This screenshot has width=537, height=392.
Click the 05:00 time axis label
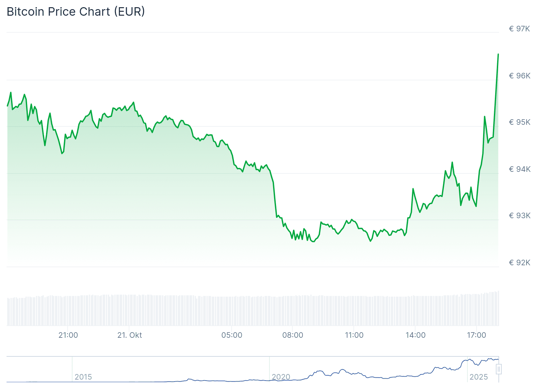[232, 335]
